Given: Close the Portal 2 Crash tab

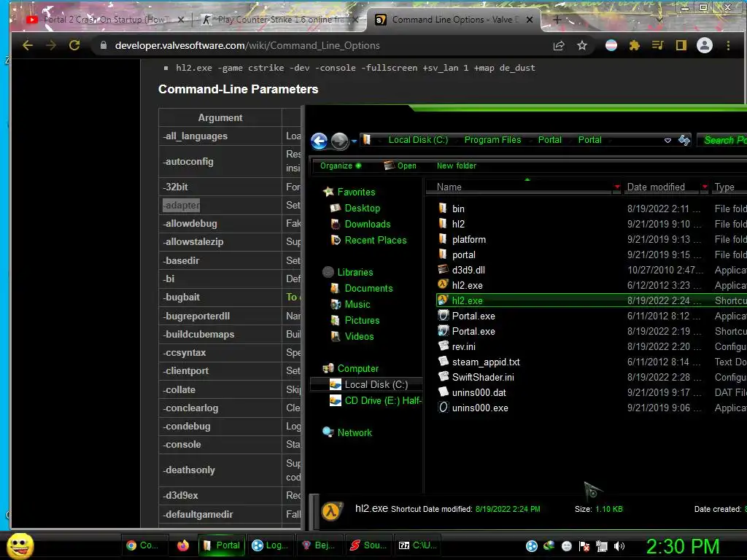Looking at the screenshot, I should 181,20.
